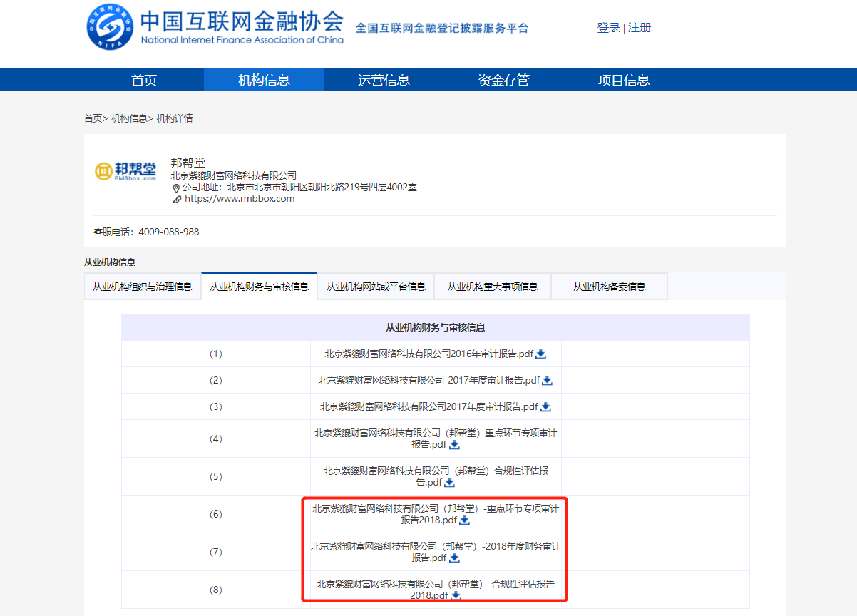
Task: Click the row number (6) cell
Action: [x=216, y=514]
